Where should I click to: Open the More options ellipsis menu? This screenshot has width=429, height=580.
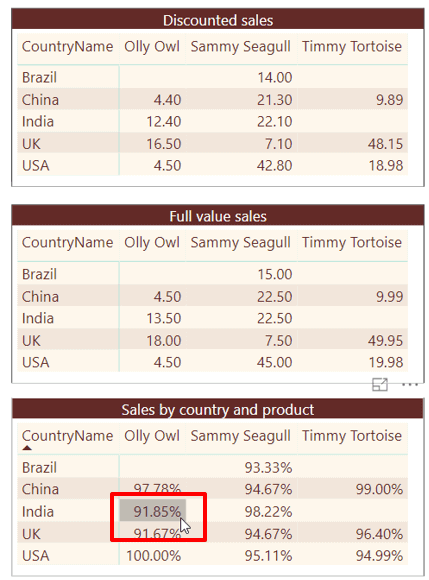coord(410,385)
